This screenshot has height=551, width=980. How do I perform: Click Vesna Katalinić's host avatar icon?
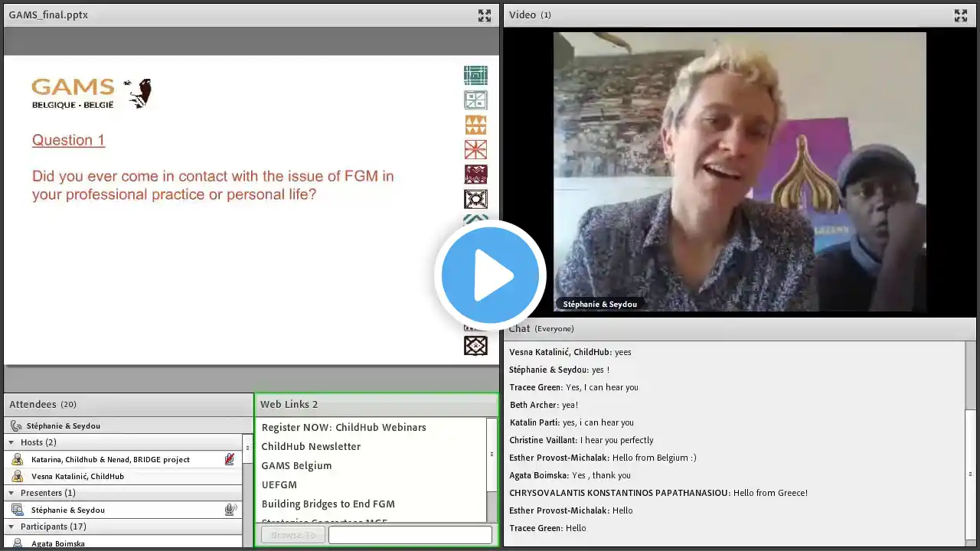point(17,476)
